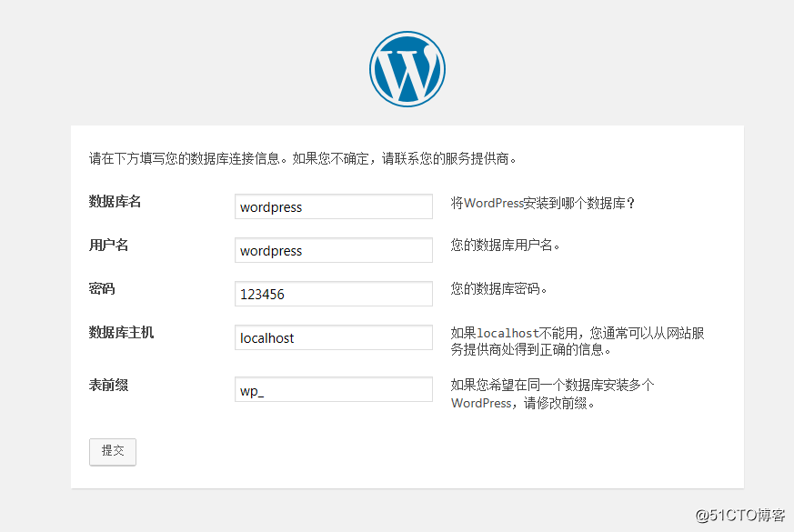Submit the form with the 提交 button

pos(113,451)
